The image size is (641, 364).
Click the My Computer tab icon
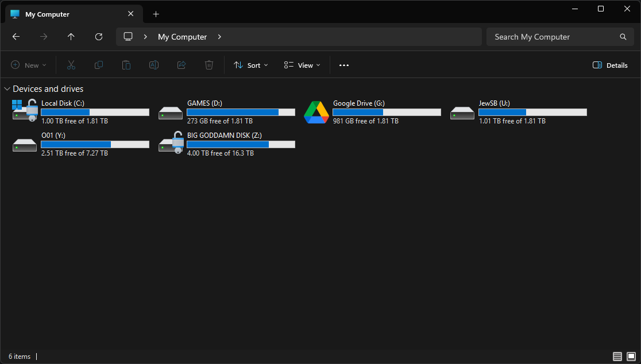(15, 14)
